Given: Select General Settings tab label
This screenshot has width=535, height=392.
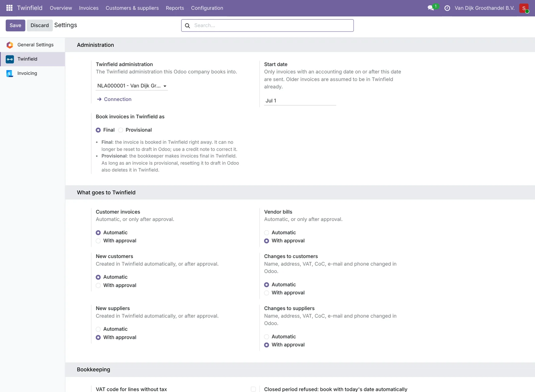Looking at the screenshot, I should 35,45.
